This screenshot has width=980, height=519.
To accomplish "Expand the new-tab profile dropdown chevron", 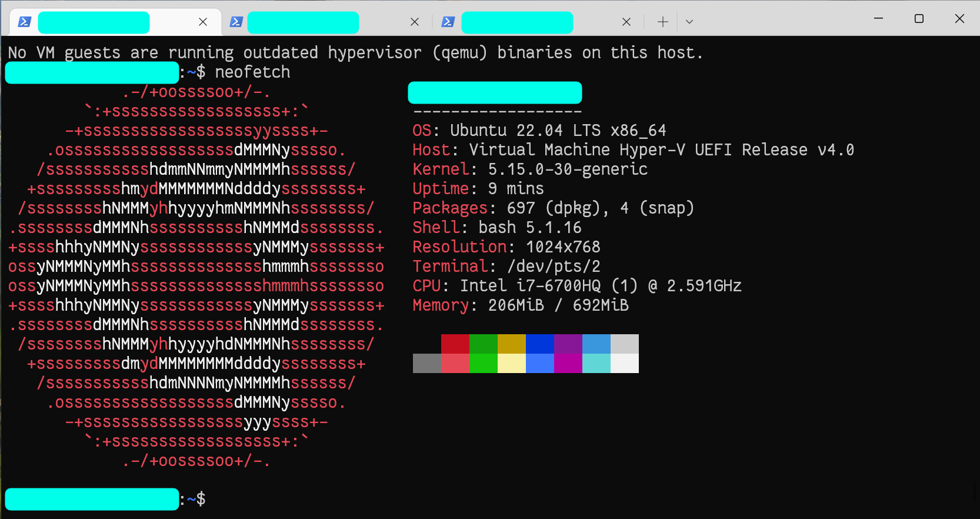I will (689, 22).
